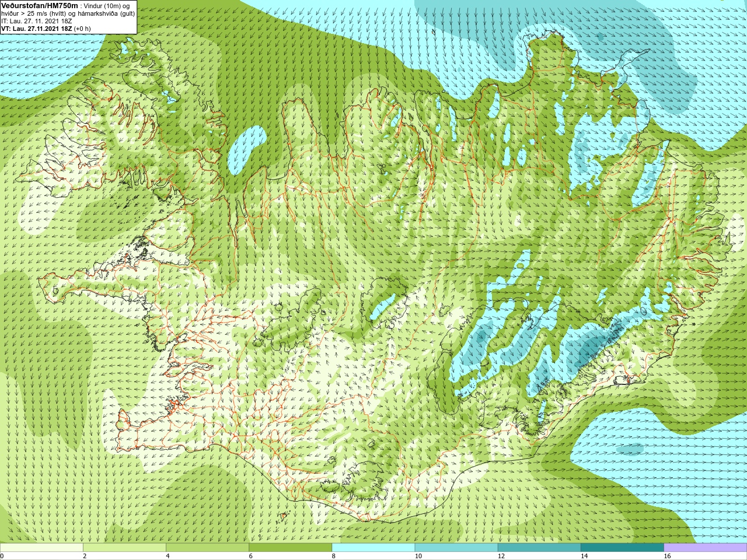Click the 14–16 m/s dark teal legend swatch

[x=622, y=548]
